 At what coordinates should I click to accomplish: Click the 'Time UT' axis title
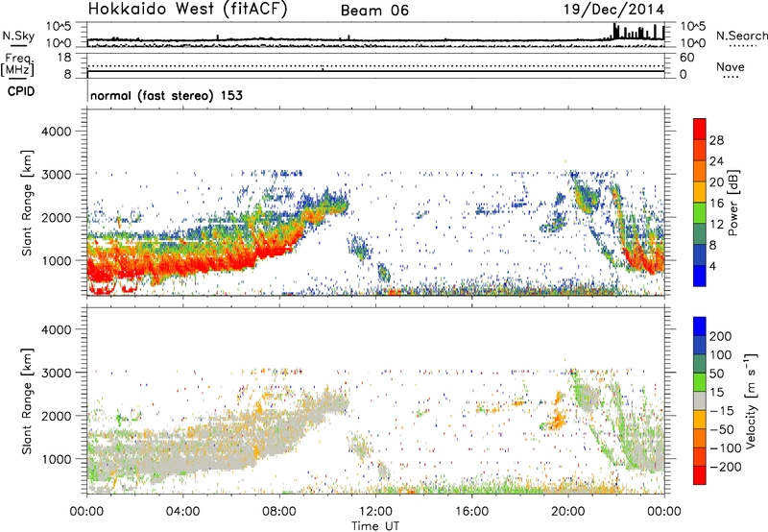point(375,526)
